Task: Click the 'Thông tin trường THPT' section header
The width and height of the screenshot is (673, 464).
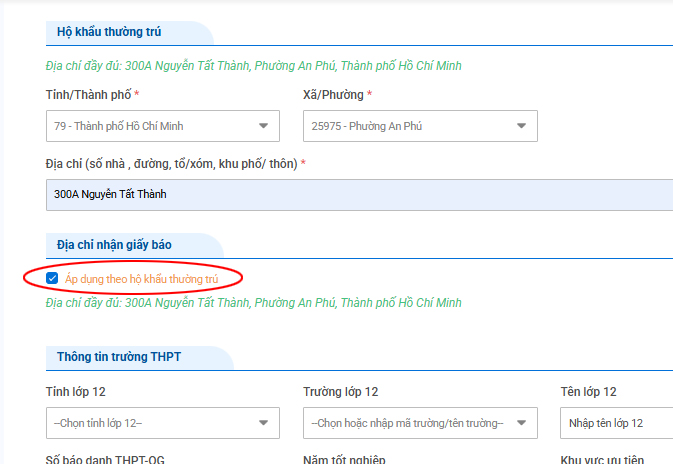Action: coord(119,357)
